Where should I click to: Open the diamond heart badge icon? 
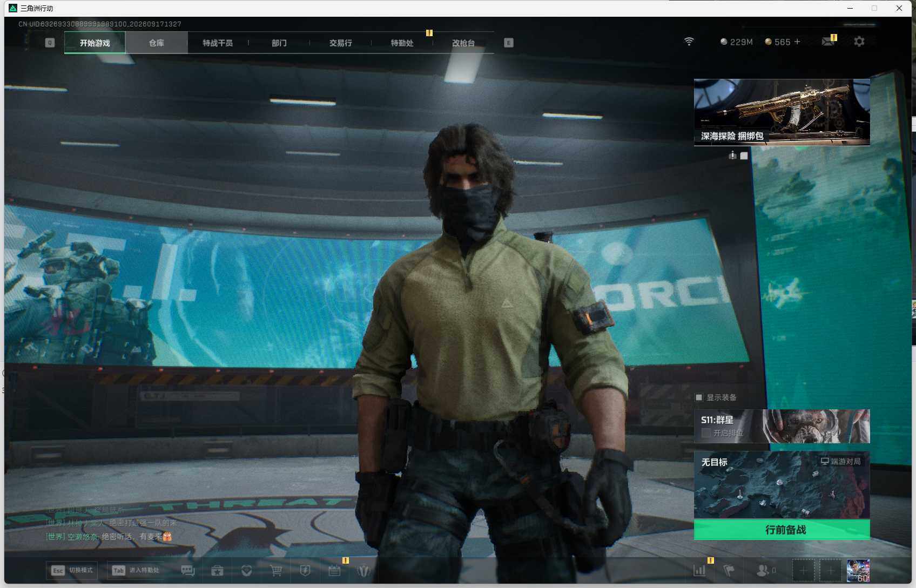pyautogui.click(x=247, y=571)
